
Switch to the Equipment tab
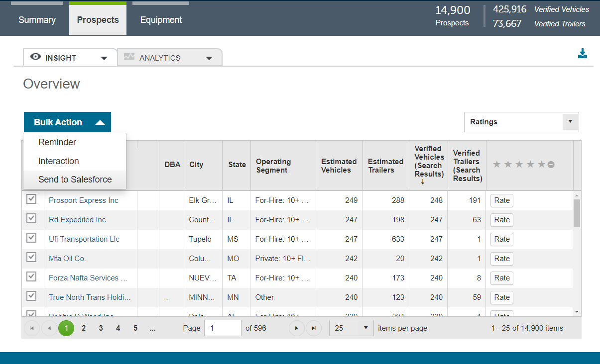(161, 20)
